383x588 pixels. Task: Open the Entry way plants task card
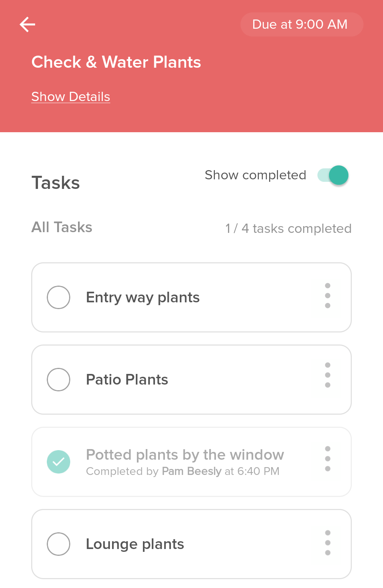click(191, 297)
